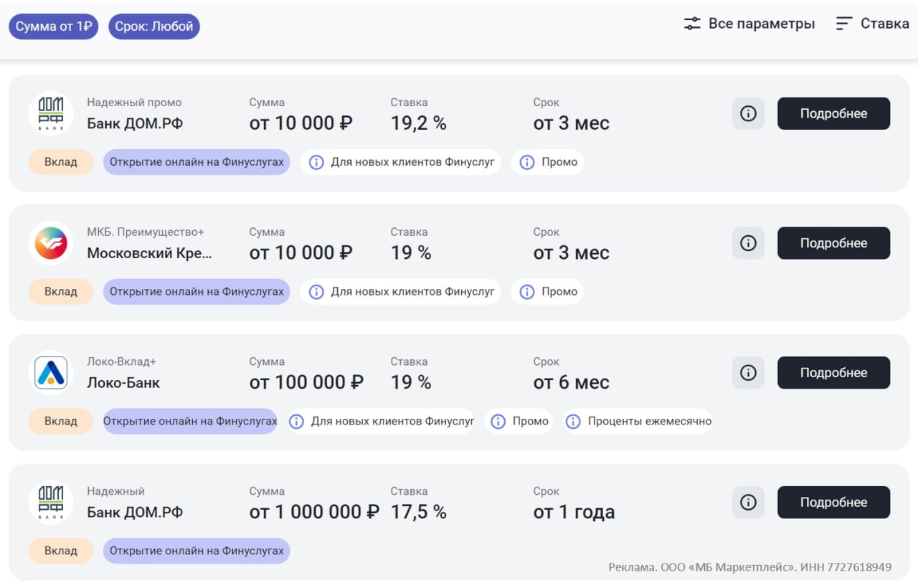918x588 pixels.
Task: Click the Реклама ООО МБ Маркетплейс disclaimer
Action: 750,567
